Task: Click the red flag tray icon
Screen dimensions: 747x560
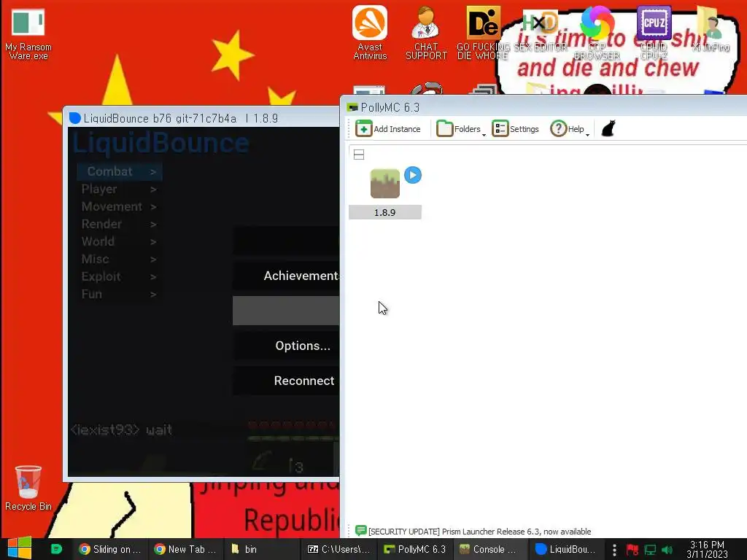Action: [x=632, y=550]
